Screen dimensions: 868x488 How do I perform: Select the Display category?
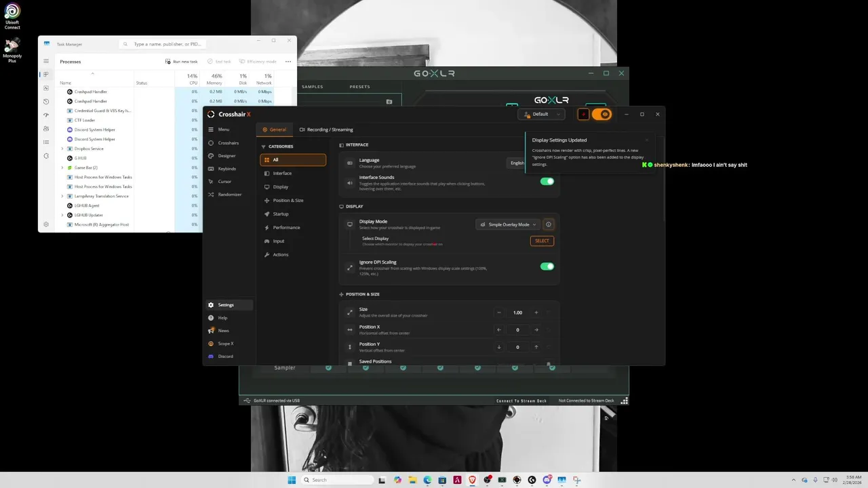click(293, 187)
